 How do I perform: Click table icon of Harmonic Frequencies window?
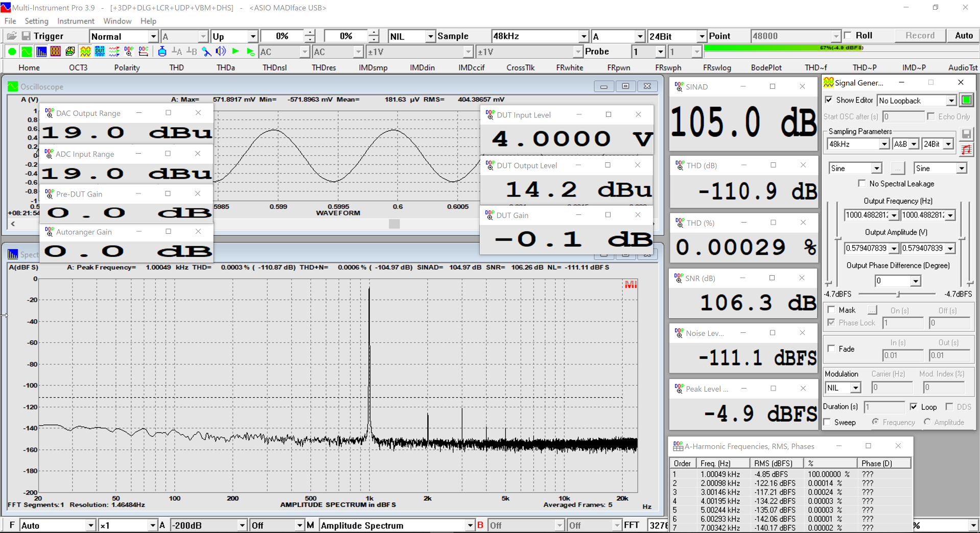[678, 446]
